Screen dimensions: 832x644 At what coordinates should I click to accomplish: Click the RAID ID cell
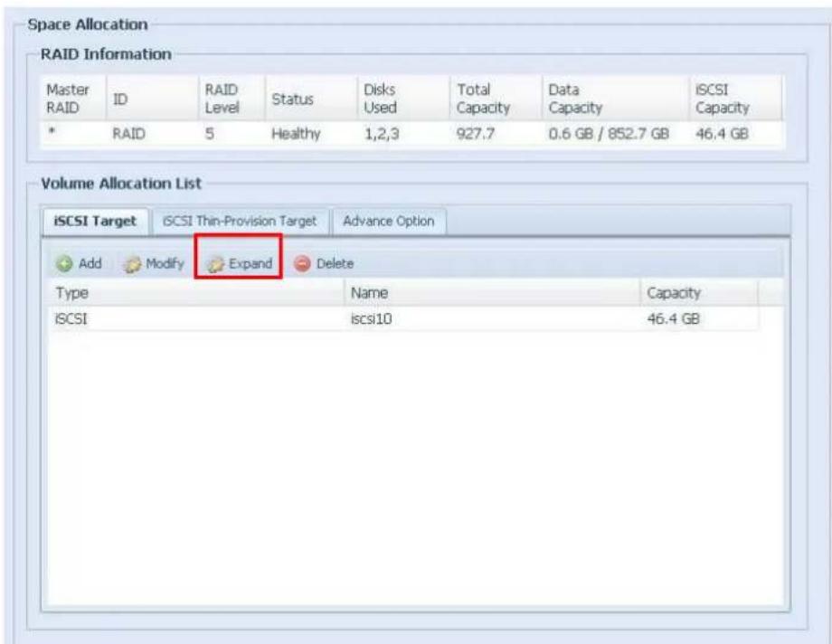(x=128, y=133)
